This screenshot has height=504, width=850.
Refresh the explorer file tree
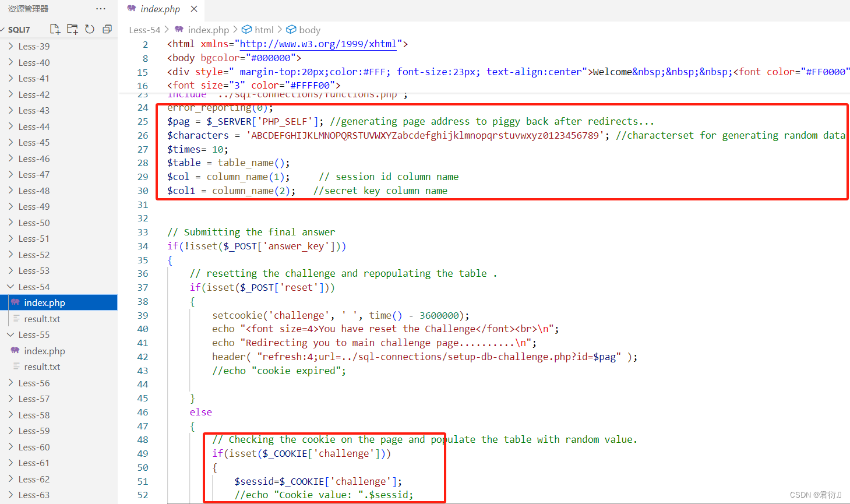tap(90, 29)
